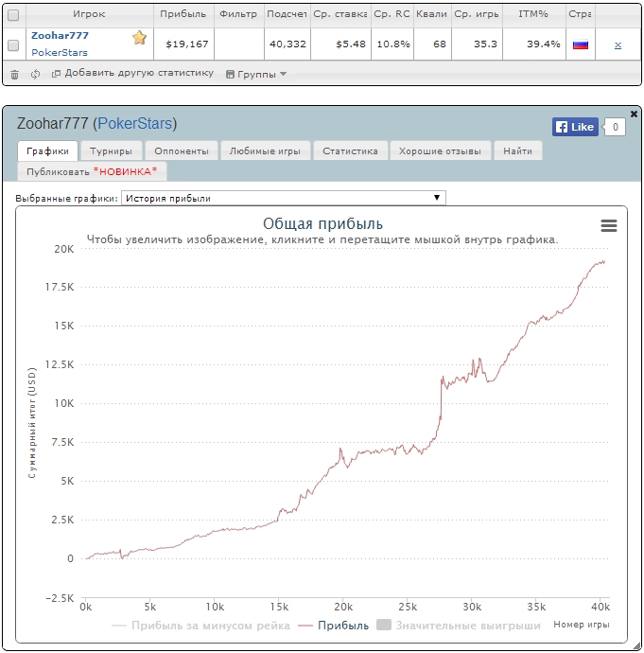The width and height of the screenshot is (644, 653).
Task: Check the Zoohar777 row checkbox
Action: click(13, 44)
